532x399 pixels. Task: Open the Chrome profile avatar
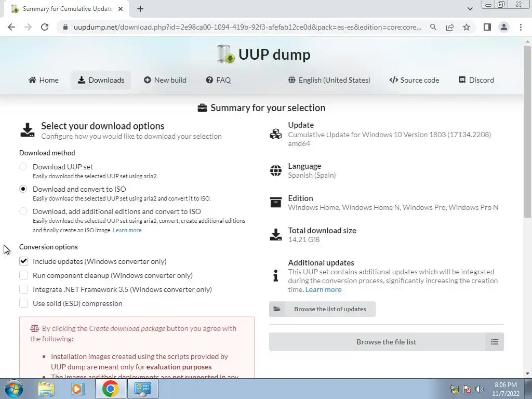(504, 27)
